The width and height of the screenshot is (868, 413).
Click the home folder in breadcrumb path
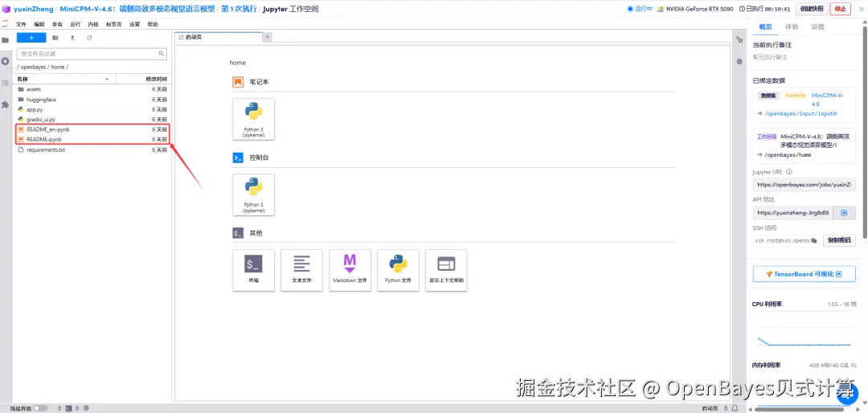click(x=58, y=67)
